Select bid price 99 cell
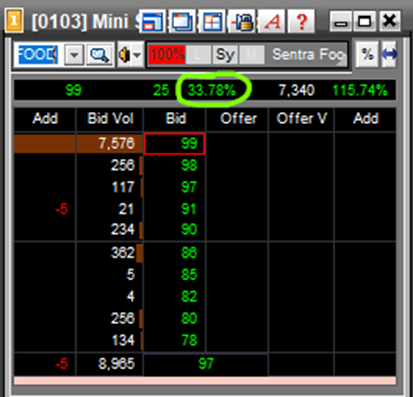The image size is (413, 397). tap(175, 144)
